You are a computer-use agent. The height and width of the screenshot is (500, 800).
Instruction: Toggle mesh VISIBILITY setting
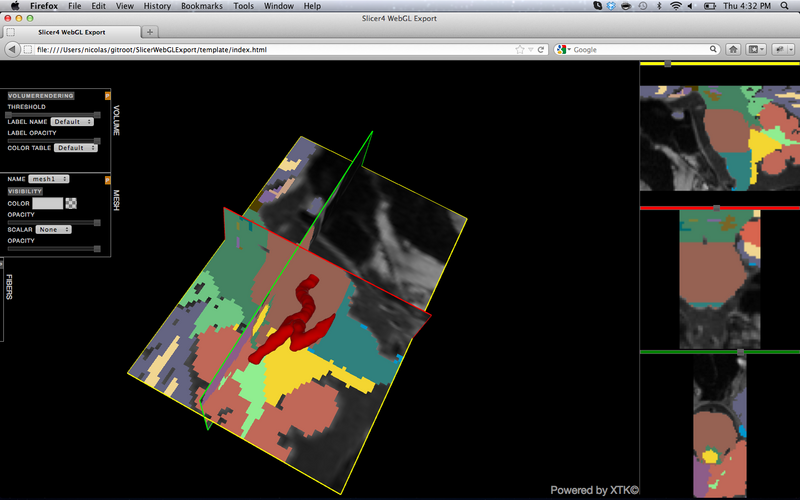(27, 190)
